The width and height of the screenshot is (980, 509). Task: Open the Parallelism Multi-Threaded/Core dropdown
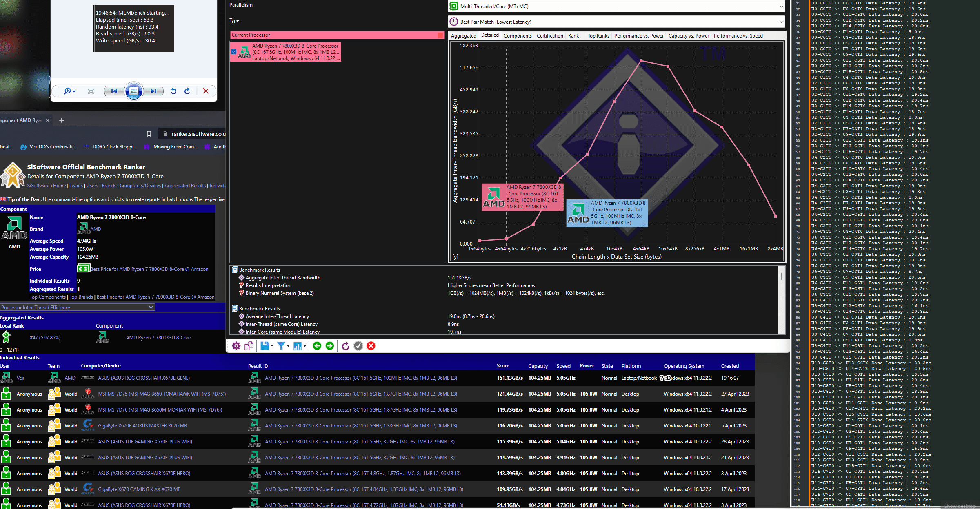coord(616,6)
